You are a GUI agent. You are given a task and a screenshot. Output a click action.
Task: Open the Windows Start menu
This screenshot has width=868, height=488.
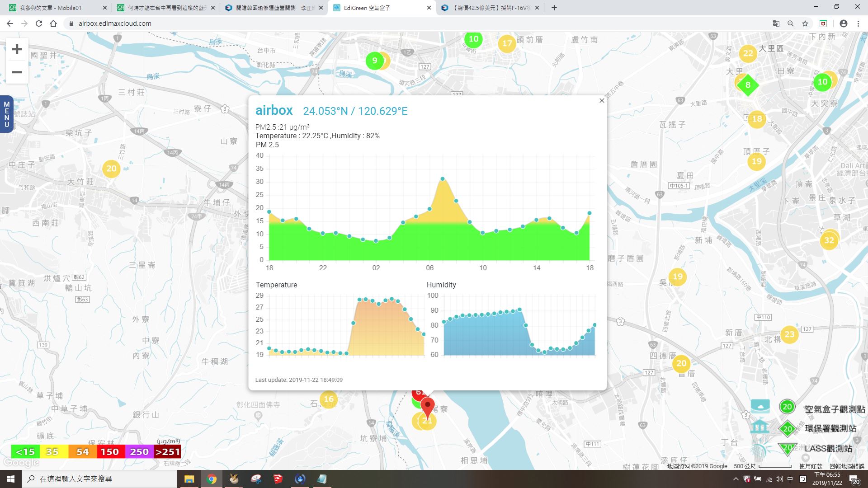[11, 479]
